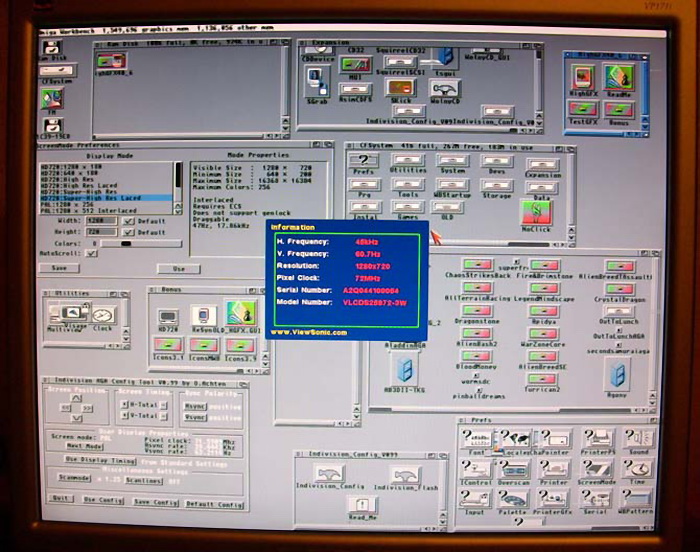This screenshot has width=700, height=552.
Task: Launch the Turrican2 game icon
Action: click(543, 379)
